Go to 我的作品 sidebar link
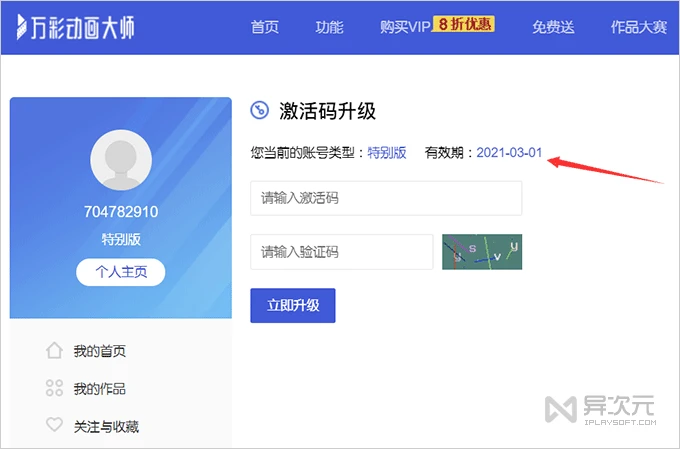Image resolution: width=680 pixels, height=449 pixels. coord(100,389)
